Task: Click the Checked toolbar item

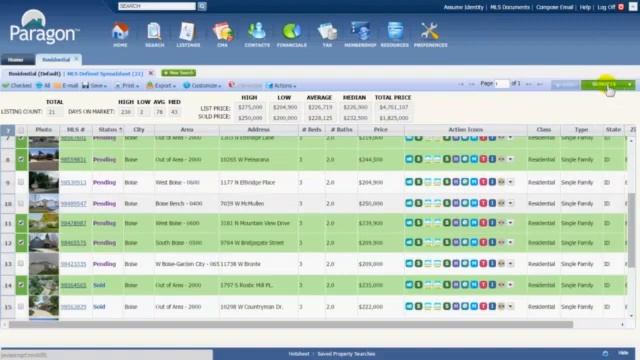Action: click(17, 86)
